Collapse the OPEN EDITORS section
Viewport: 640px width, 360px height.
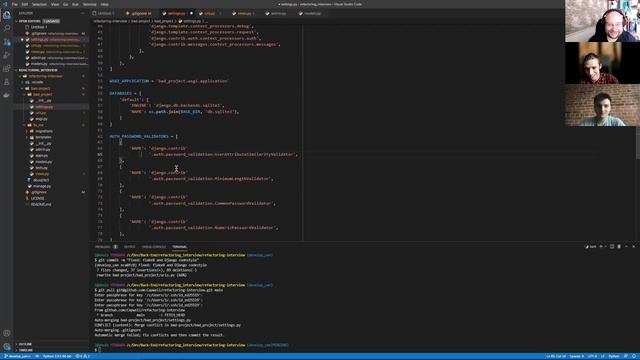click(51, 21)
